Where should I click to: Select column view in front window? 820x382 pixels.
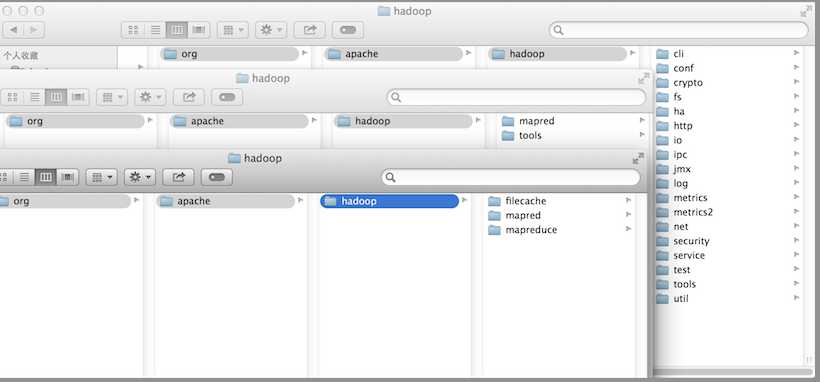click(45, 177)
